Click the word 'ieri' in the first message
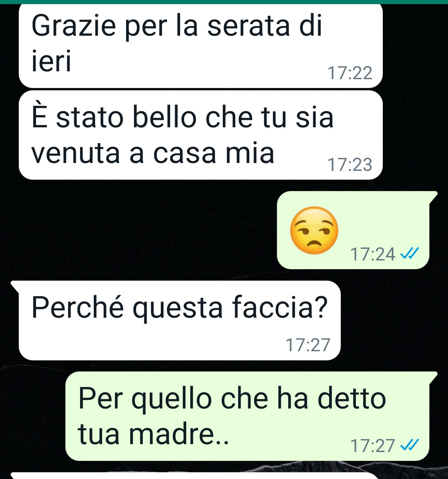The width and height of the screenshot is (448, 479). point(51,61)
